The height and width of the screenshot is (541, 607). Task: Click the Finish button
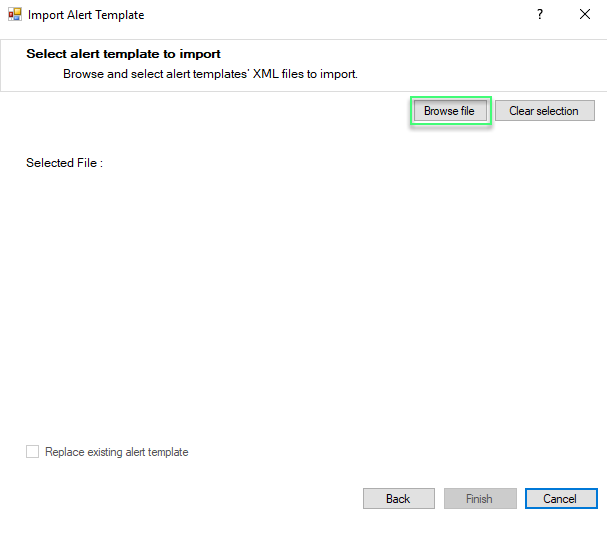pyautogui.click(x=479, y=498)
